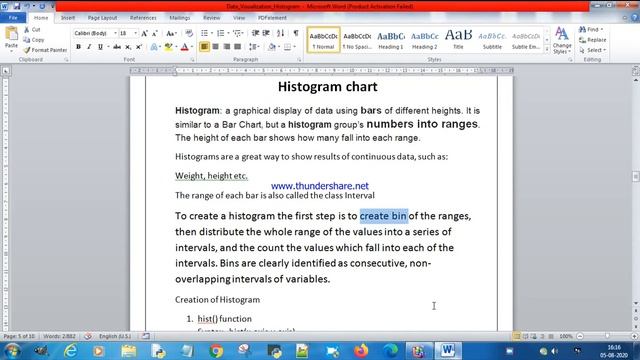Image resolution: width=640 pixels, height=360 pixels.
Task: Apply the No Spacing style
Action: click(x=357, y=40)
